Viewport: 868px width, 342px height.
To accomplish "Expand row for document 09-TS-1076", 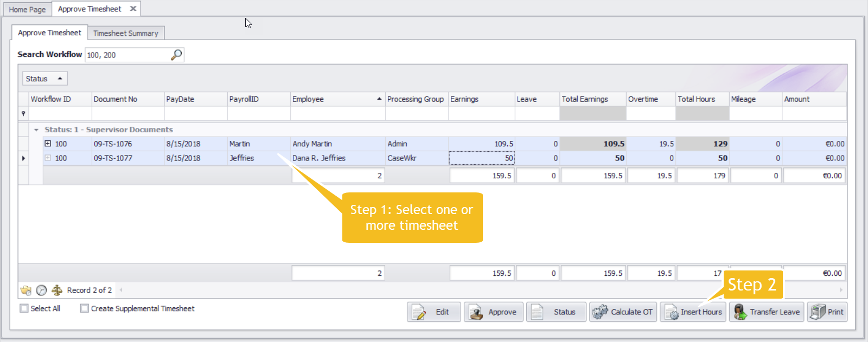I will [48, 144].
